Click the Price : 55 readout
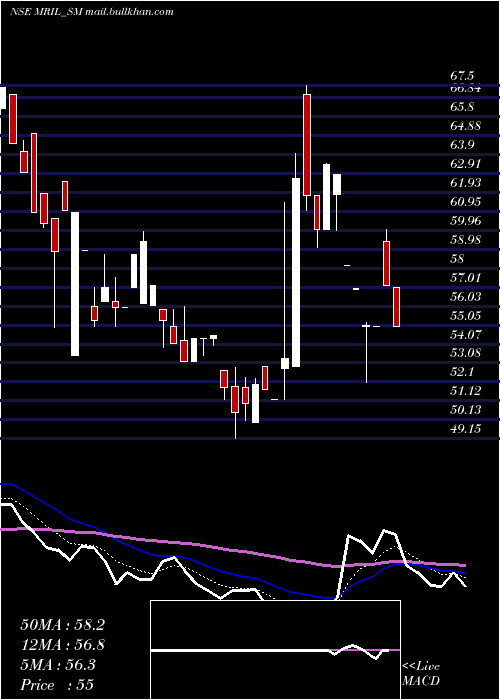Image resolution: width=500 pixels, height=700 pixels. [57, 685]
